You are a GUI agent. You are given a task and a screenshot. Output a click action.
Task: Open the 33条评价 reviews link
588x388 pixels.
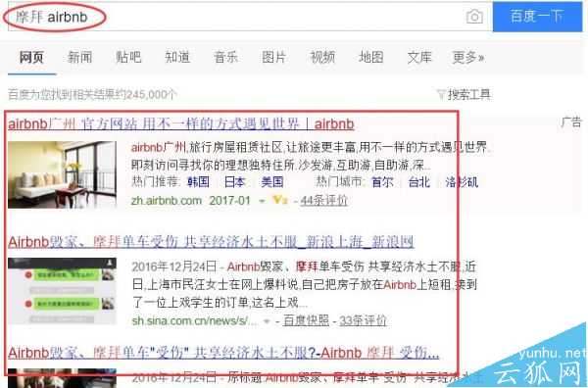click(363, 321)
